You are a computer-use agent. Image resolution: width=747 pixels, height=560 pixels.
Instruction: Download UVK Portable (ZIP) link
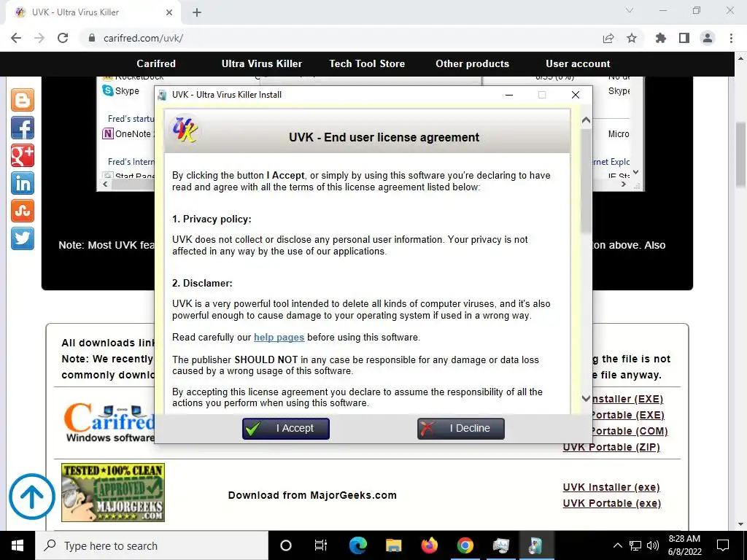611,447
